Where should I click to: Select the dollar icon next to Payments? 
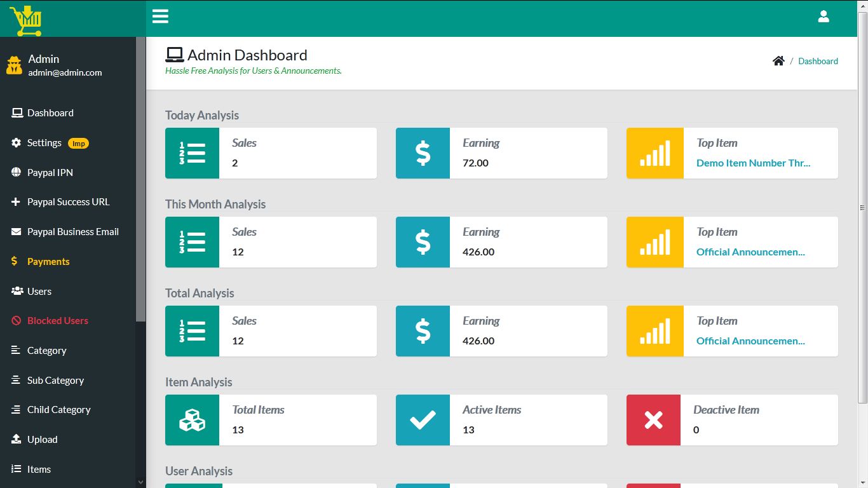pos(15,261)
